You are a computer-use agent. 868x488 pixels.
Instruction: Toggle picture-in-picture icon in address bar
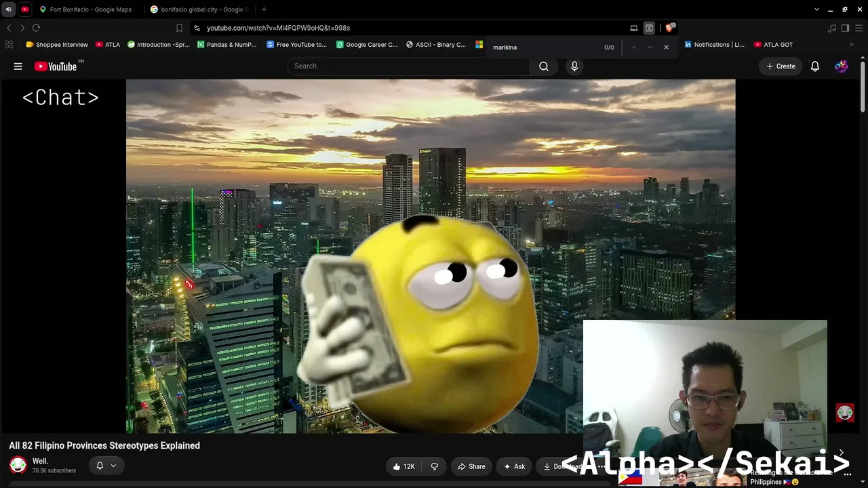pyautogui.click(x=649, y=28)
